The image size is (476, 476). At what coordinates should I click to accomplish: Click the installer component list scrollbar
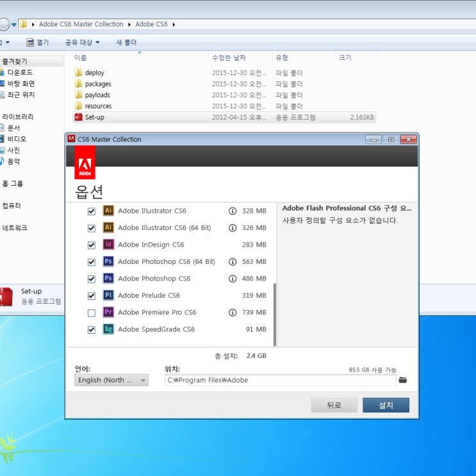coord(275,314)
